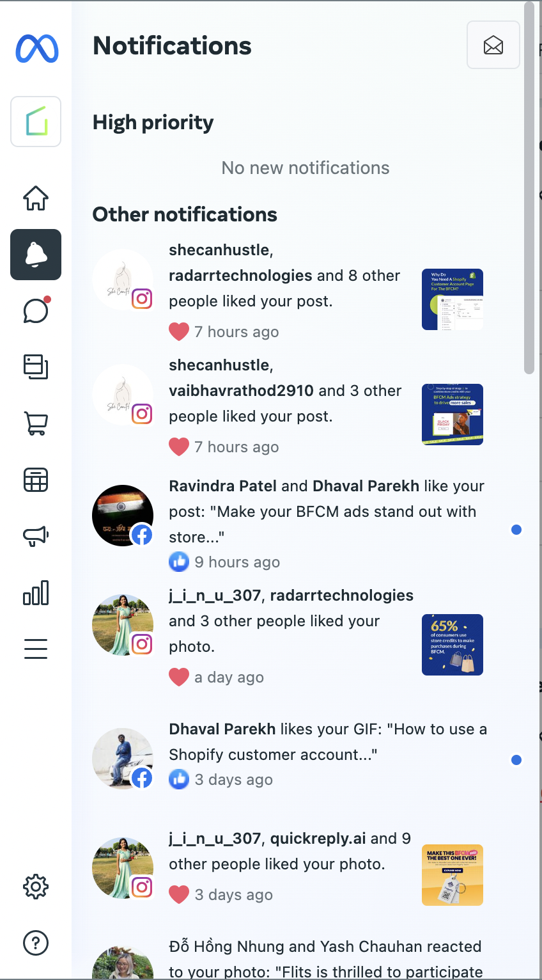The height and width of the screenshot is (980, 542).
Task: Mark all notifications as read envelope button
Action: [493, 45]
